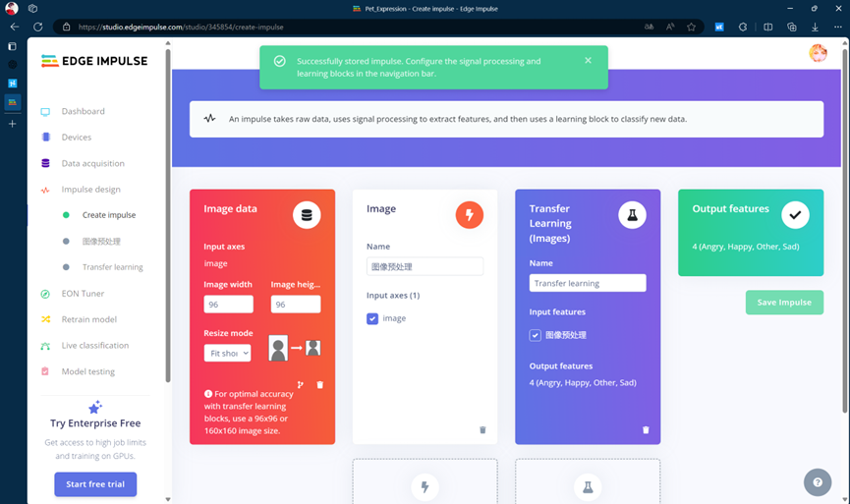Click the browser profile avatar

click(x=12, y=8)
